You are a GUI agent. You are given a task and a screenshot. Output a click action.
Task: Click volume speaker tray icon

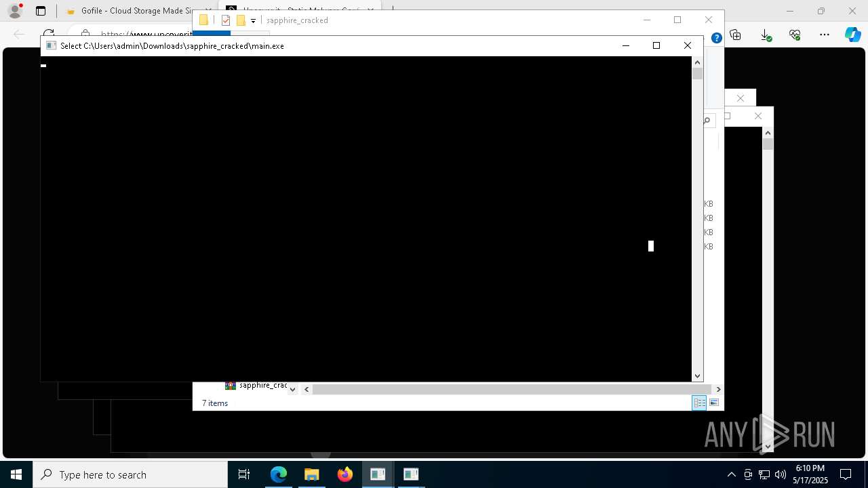781,474
